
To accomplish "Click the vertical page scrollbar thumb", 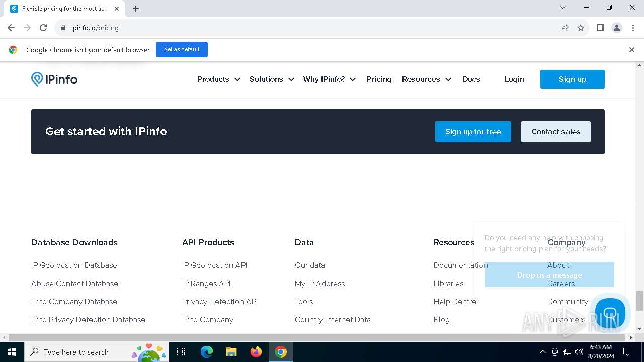I will click(640, 301).
